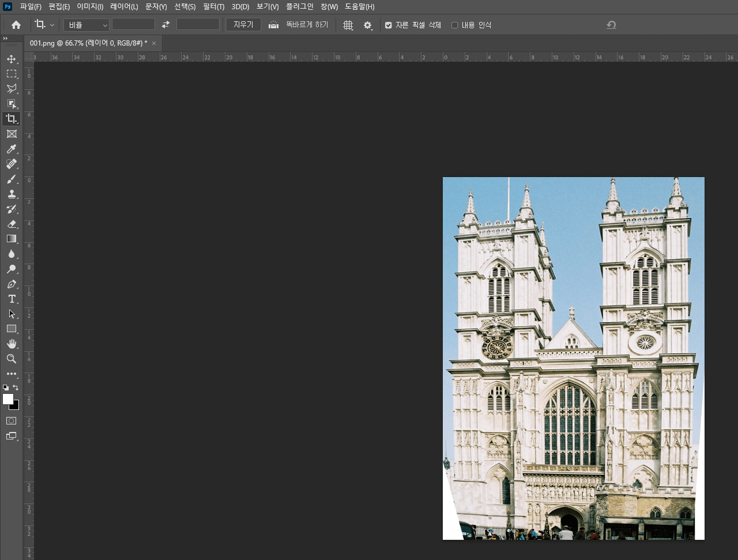Select the Rectangle shape tool
This screenshot has height=560, width=738.
coord(12,329)
